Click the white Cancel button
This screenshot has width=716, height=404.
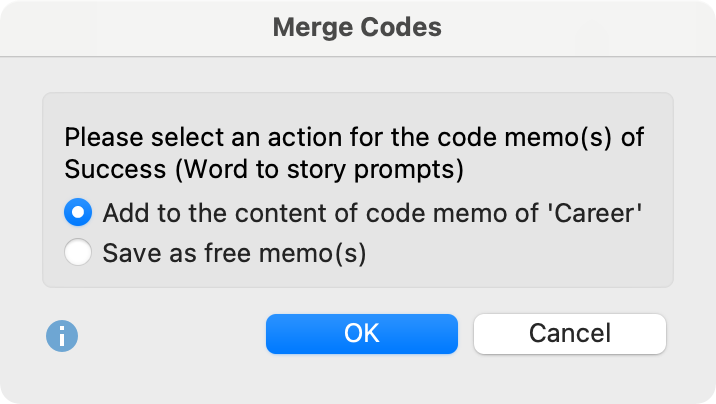pyautogui.click(x=570, y=334)
